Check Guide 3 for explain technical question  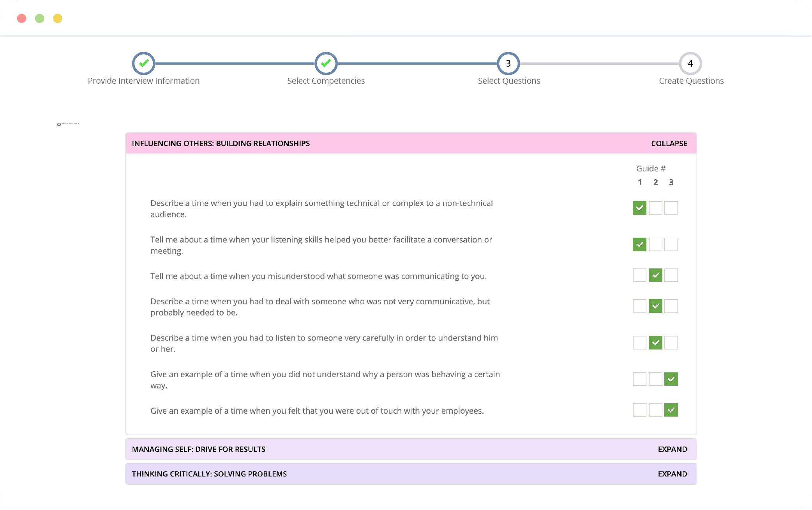[x=671, y=208]
